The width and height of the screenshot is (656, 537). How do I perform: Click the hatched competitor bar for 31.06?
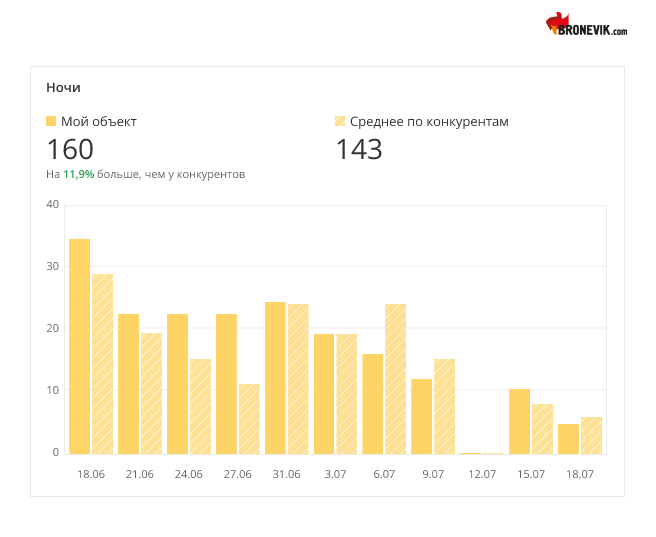(x=298, y=379)
